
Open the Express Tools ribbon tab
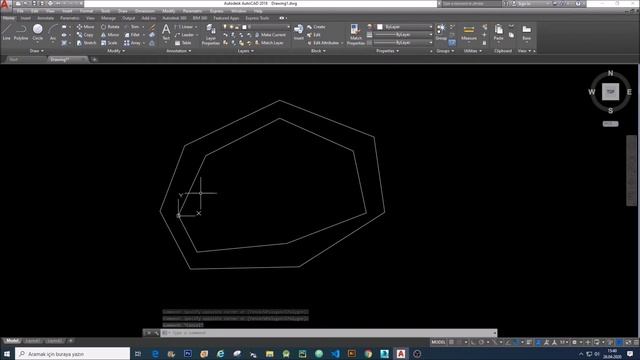click(257, 18)
